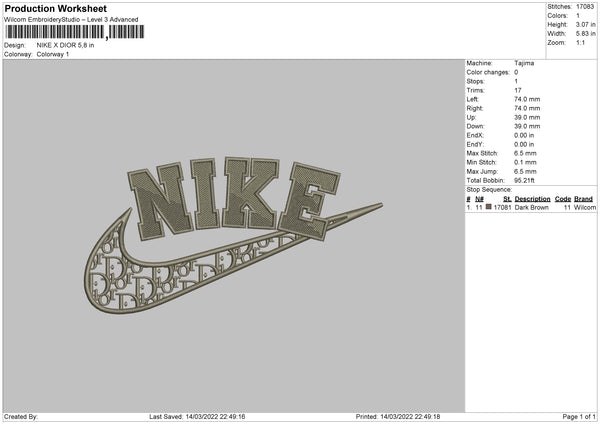Click the Dark Brown color swatch

pyautogui.click(x=488, y=207)
